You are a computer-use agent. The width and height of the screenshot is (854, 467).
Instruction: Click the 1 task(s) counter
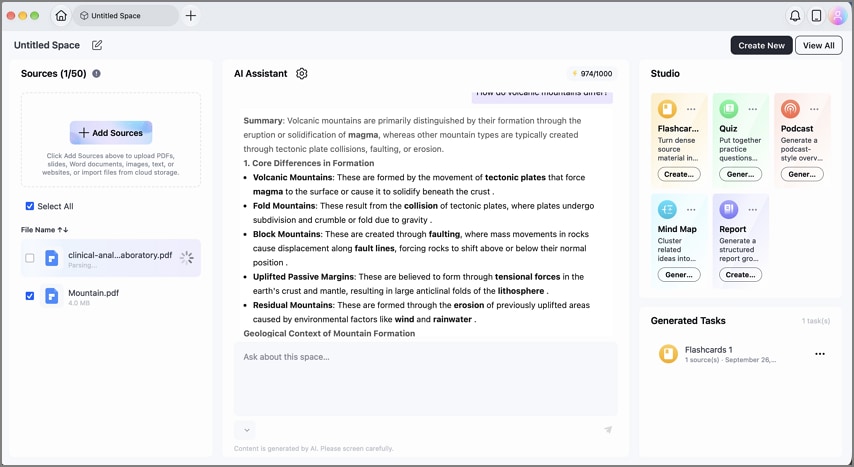[x=815, y=321]
